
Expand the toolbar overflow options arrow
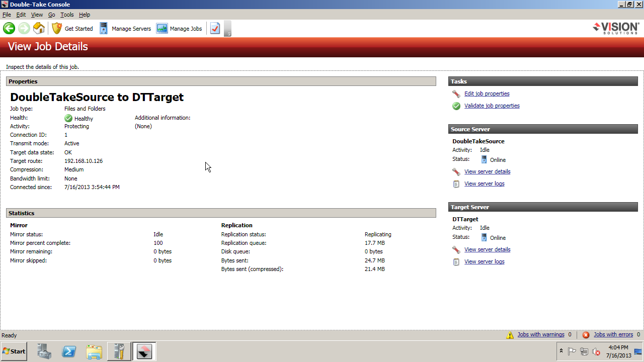tap(228, 29)
